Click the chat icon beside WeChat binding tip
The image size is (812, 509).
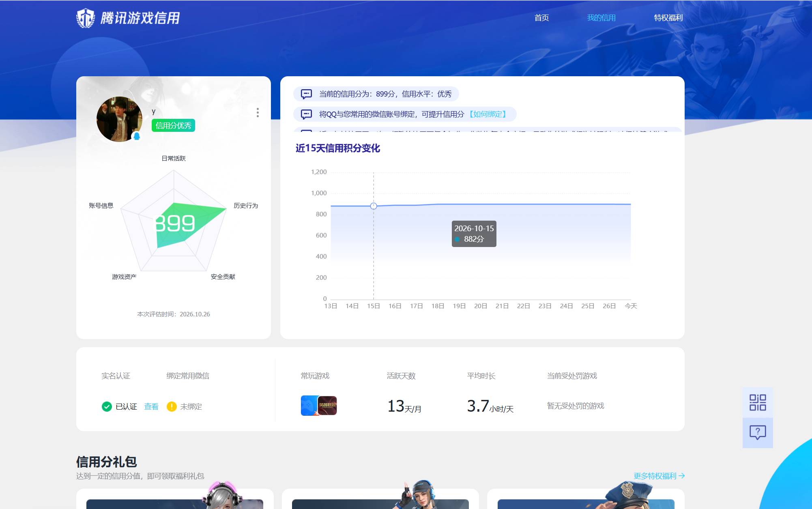(306, 114)
